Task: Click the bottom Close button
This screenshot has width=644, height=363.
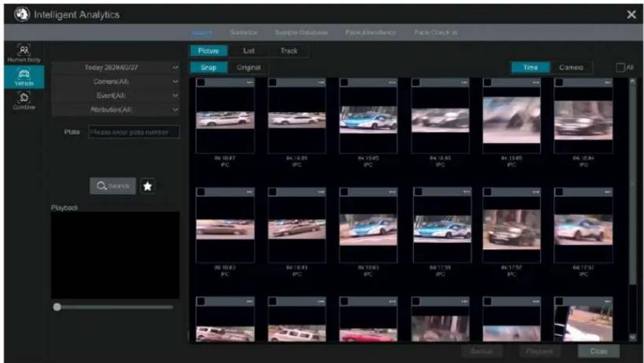Action: pos(598,352)
